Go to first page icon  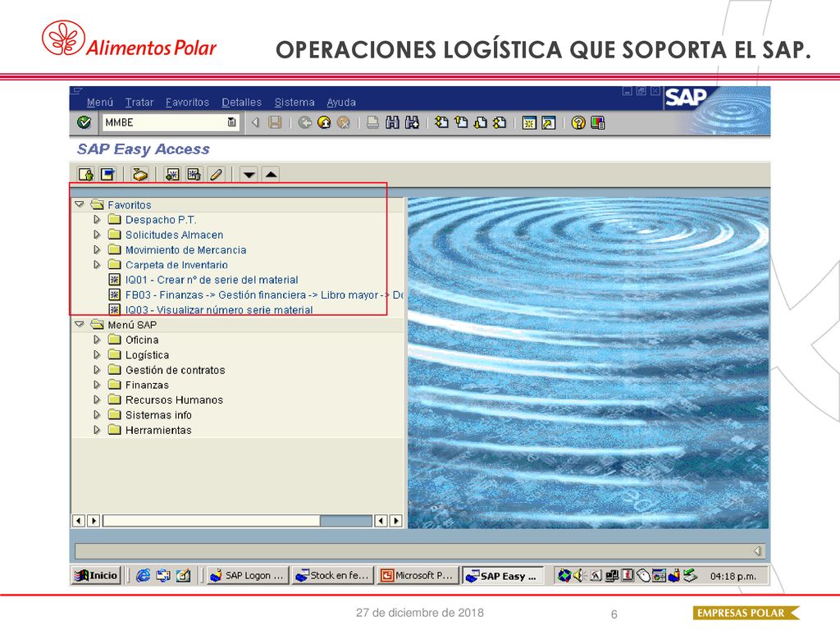tap(441, 123)
